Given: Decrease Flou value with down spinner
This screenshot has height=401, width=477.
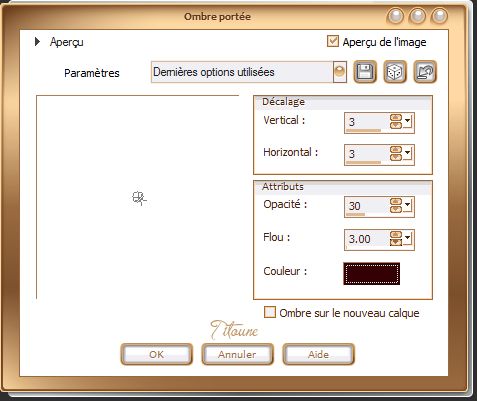Looking at the screenshot, I should [x=396, y=242].
